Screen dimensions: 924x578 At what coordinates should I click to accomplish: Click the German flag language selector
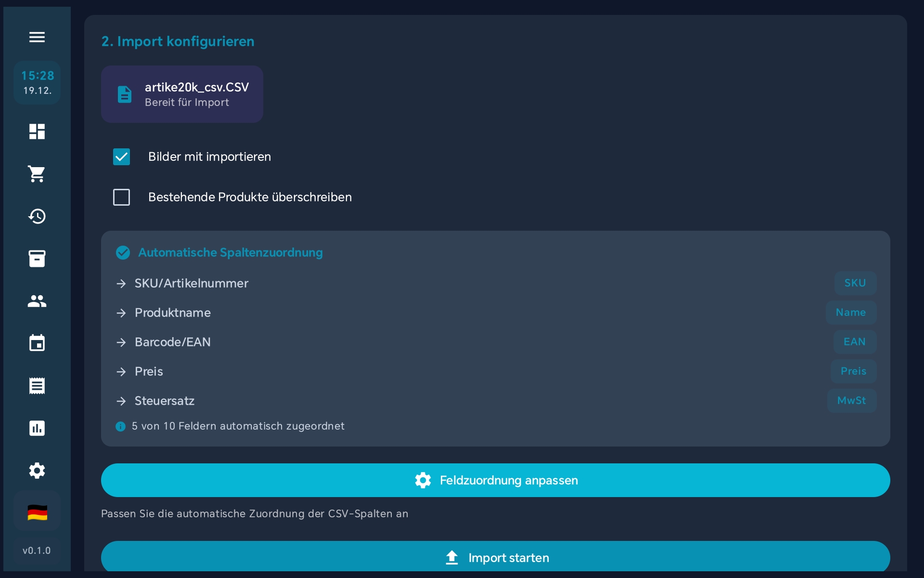coord(37,512)
